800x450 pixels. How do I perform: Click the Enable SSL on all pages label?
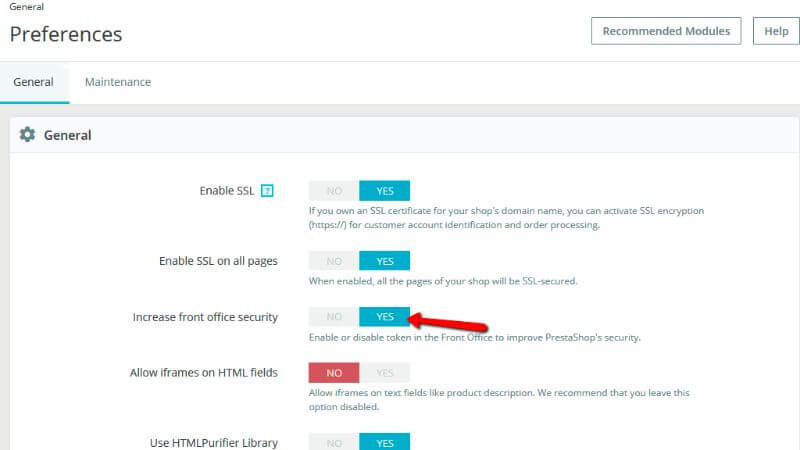(218, 261)
